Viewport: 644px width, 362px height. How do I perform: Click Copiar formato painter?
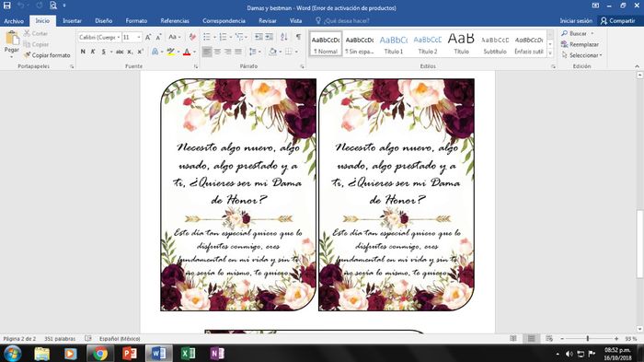(x=47, y=54)
